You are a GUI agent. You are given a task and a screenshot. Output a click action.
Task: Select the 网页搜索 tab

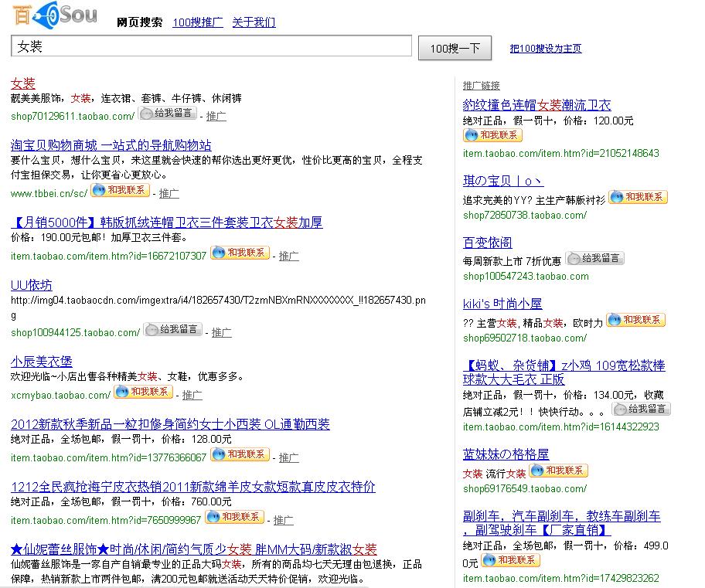pos(139,22)
